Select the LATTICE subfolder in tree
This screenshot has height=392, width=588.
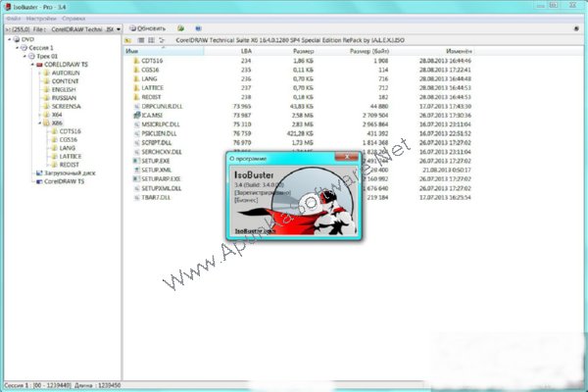71,157
